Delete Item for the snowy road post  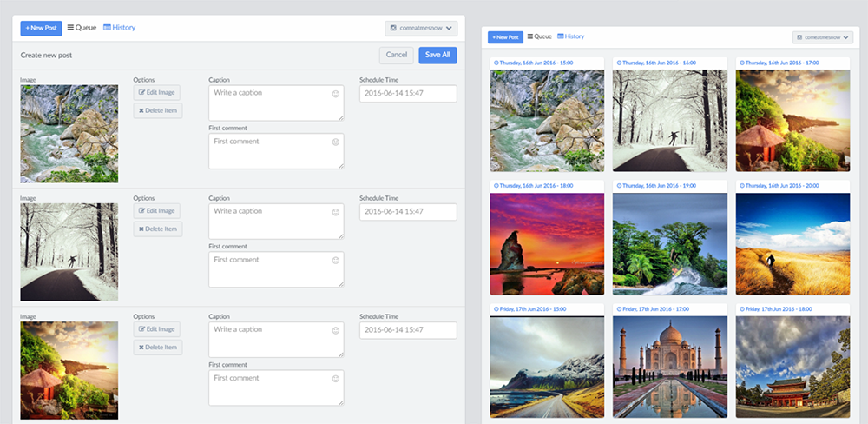tap(158, 229)
